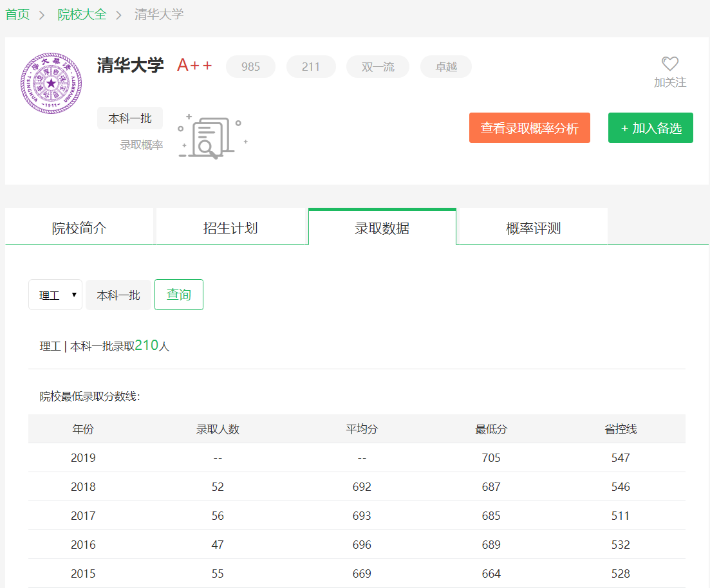Click the 547 provincial line in 2019 row
The image size is (710, 588).
click(x=621, y=457)
